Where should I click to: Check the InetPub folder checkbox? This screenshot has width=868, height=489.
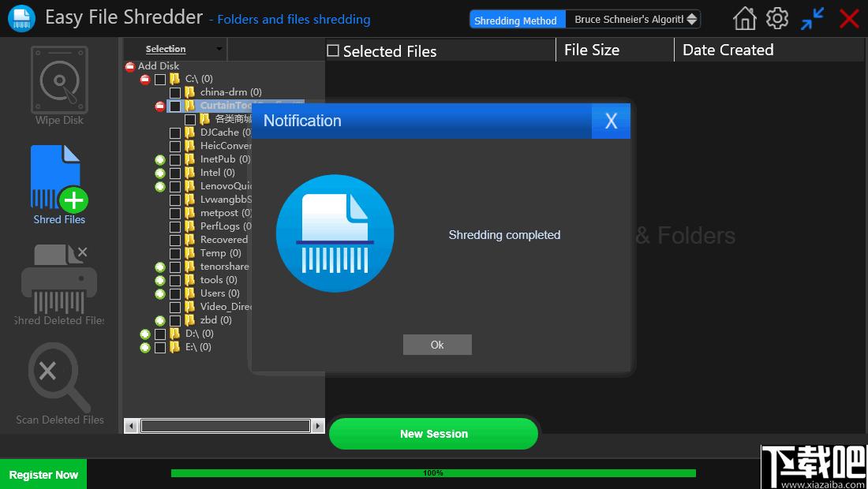[175, 159]
